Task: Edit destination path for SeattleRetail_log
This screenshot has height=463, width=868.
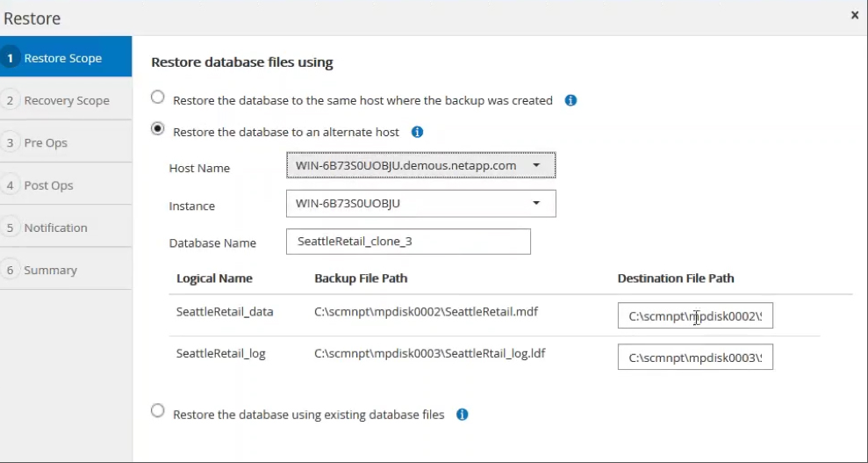Action: pyautogui.click(x=694, y=358)
